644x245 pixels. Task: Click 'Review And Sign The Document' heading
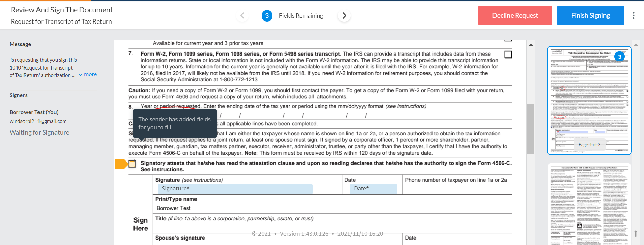[x=62, y=10]
